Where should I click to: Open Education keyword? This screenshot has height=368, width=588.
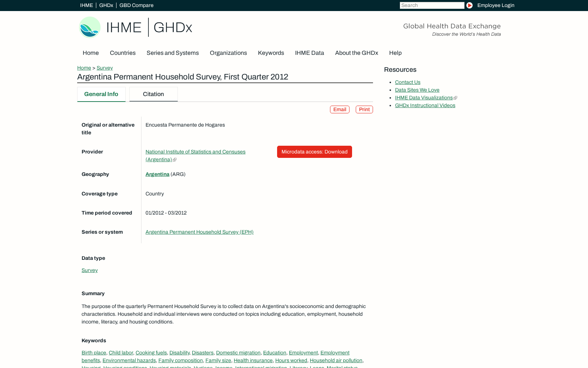275,353
